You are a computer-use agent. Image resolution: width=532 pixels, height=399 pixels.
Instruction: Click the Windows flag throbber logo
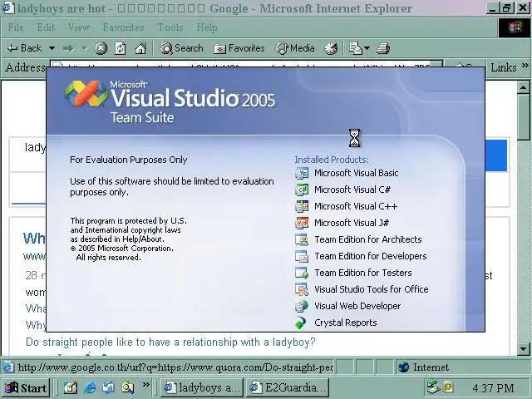515,27
